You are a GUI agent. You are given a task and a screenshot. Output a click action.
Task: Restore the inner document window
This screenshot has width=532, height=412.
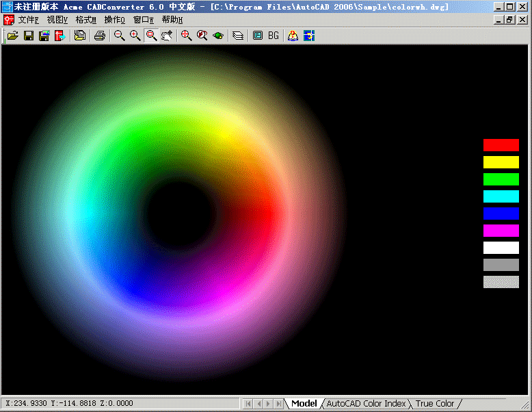point(509,20)
